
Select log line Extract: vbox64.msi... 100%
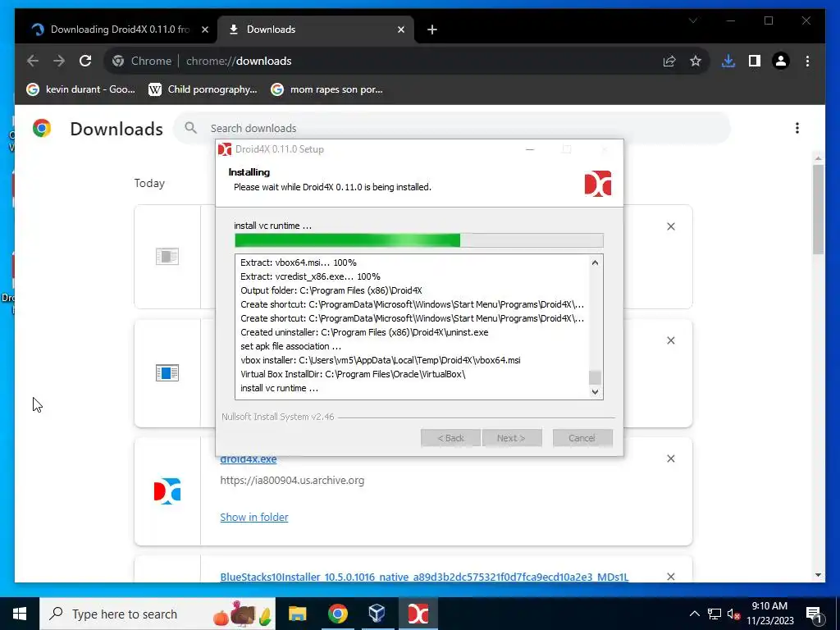tap(299, 262)
